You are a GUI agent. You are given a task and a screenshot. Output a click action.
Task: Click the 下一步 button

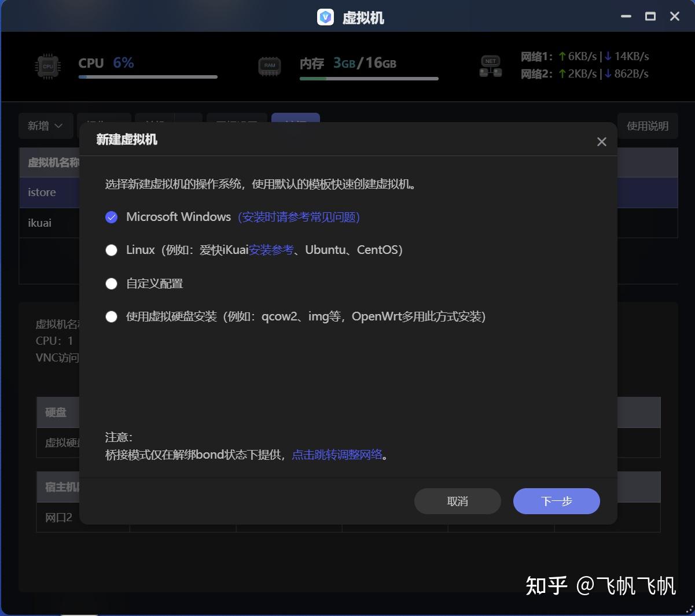[x=556, y=501]
